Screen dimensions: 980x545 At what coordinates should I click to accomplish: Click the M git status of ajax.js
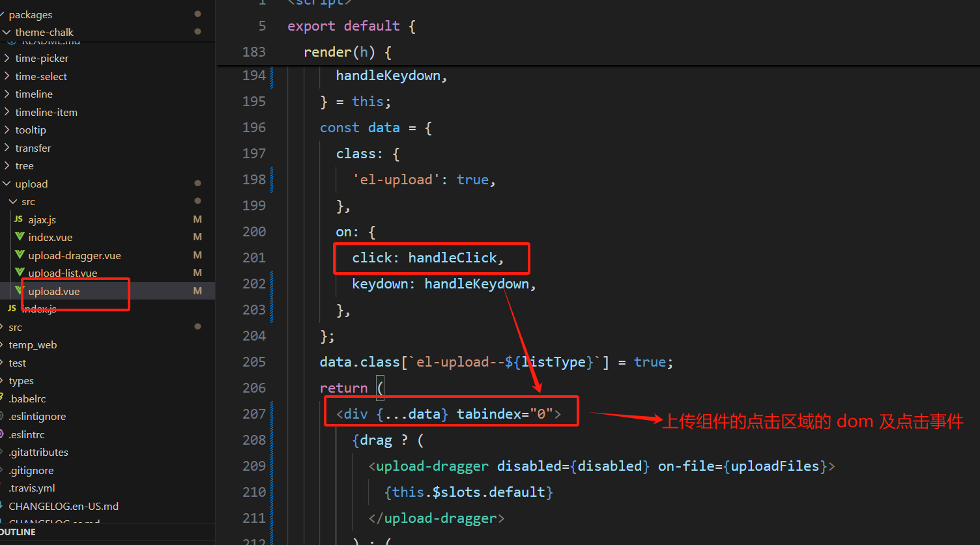(x=197, y=219)
